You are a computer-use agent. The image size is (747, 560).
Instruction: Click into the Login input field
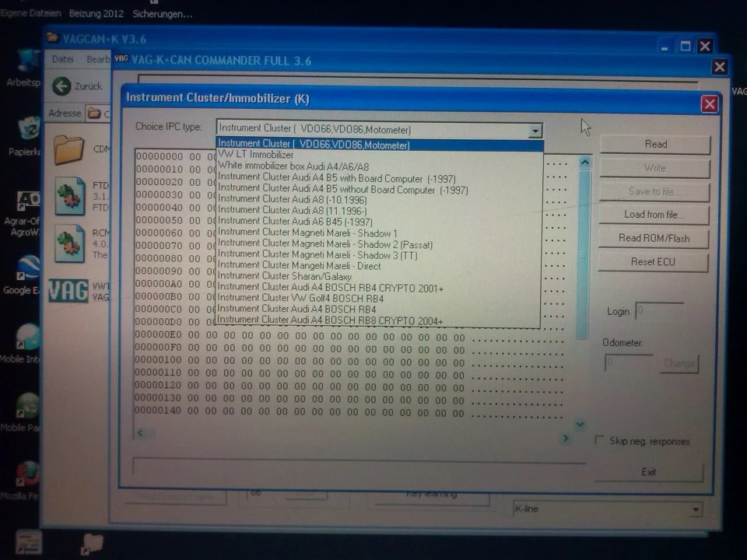point(661,311)
